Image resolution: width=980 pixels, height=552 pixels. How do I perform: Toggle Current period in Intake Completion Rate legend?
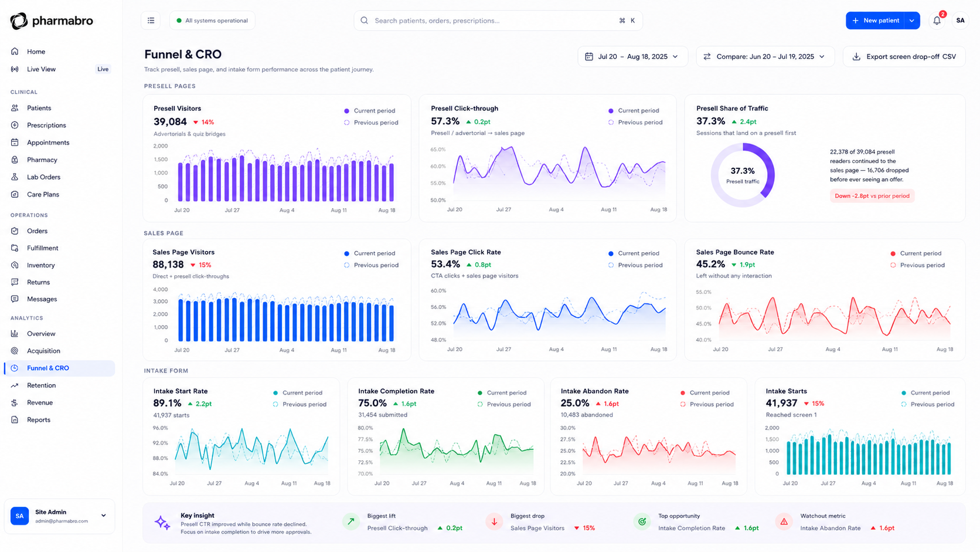click(x=502, y=393)
